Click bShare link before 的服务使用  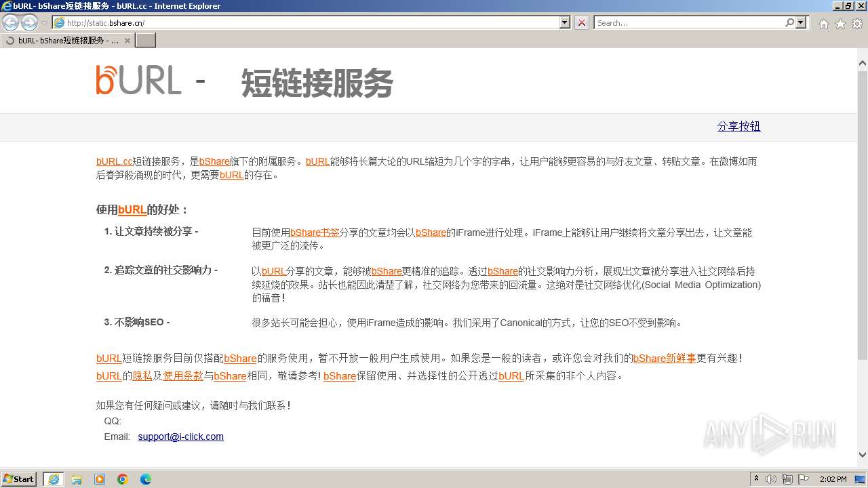click(240, 358)
